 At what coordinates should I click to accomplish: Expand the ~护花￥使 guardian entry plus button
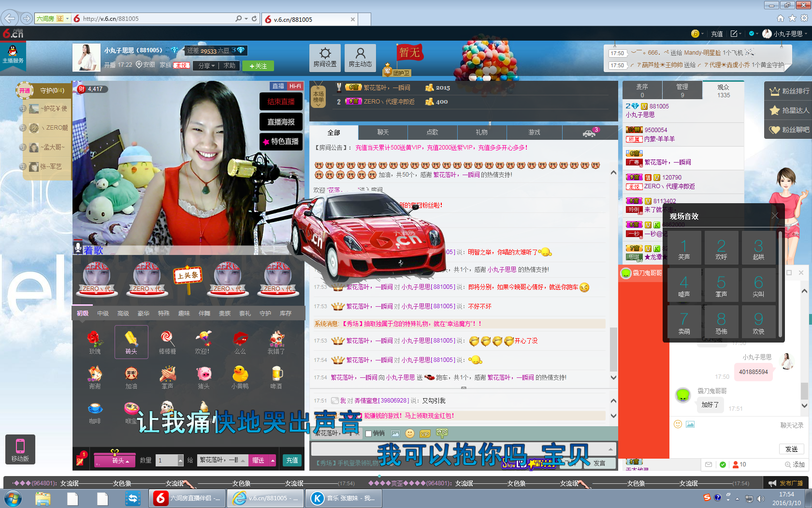click(23, 108)
